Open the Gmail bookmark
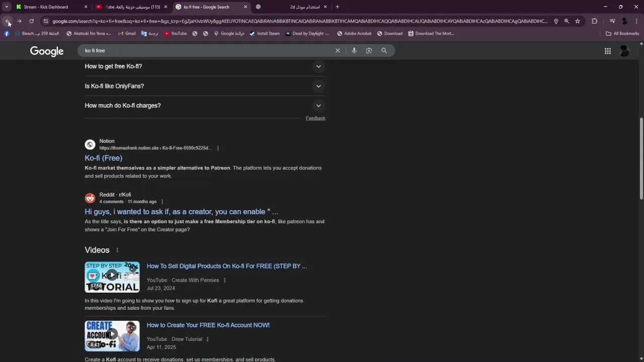The width and height of the screenshot is (644, 362). point(127,34)
